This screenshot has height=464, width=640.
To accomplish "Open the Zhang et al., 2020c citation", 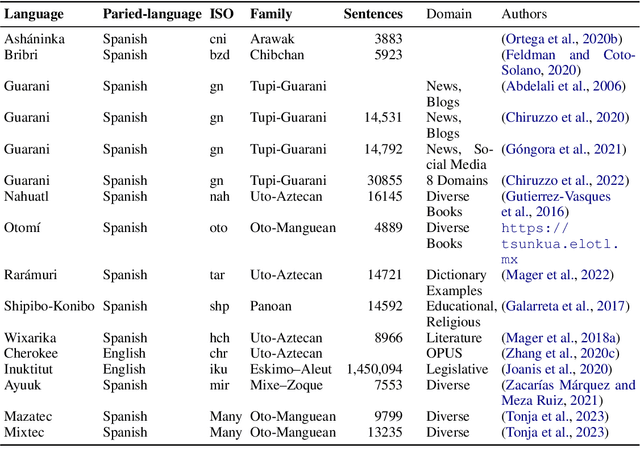I will (559, 353).
